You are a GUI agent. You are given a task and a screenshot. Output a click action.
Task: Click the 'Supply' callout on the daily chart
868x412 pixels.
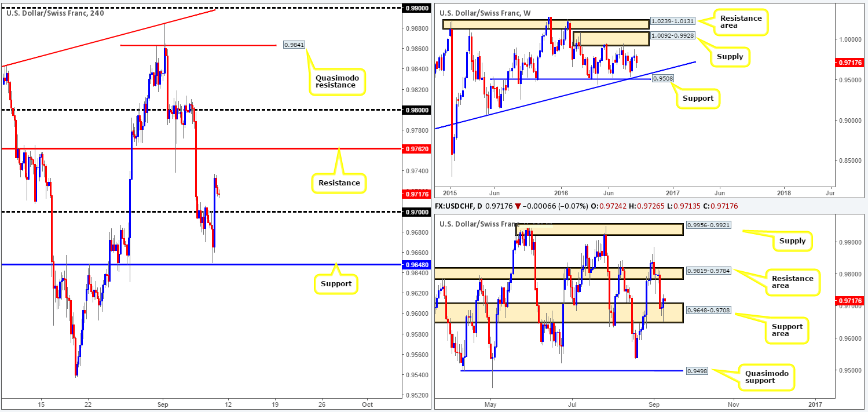[x=792, y=240]
